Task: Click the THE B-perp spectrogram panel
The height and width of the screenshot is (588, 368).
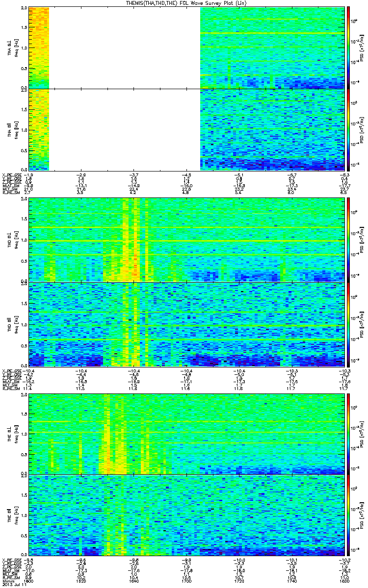Action: tap(186, 434)
